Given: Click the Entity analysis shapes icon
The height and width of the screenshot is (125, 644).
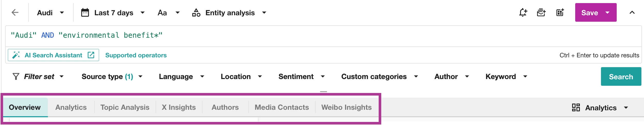Looking at the screenshot, I should click(x=196, y=13).
